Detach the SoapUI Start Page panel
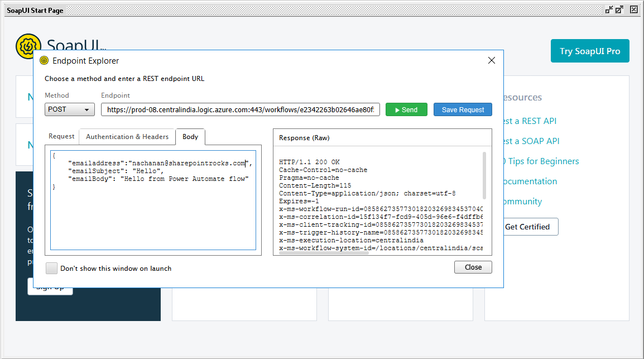This screenshot has height=359, width=644. coord(609,10)
